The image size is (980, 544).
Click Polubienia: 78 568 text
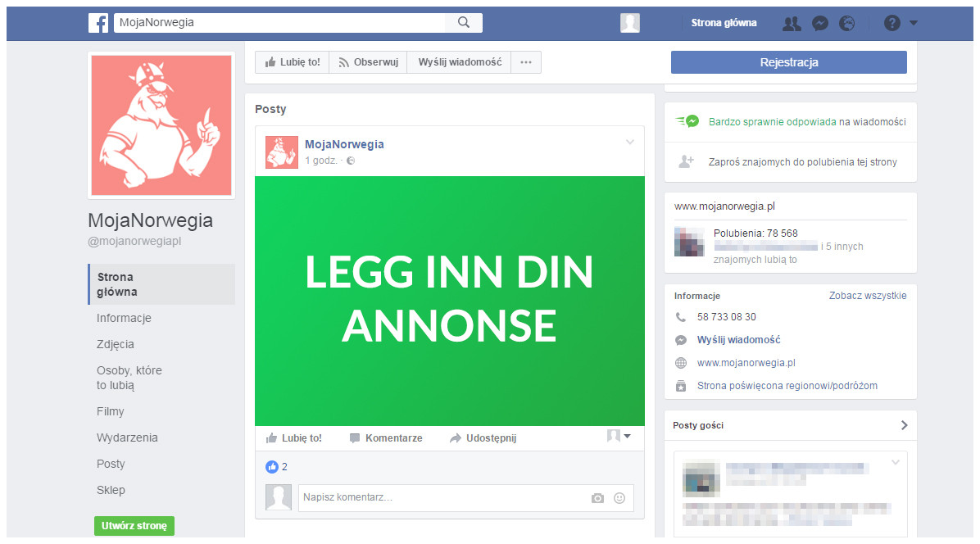755,233
